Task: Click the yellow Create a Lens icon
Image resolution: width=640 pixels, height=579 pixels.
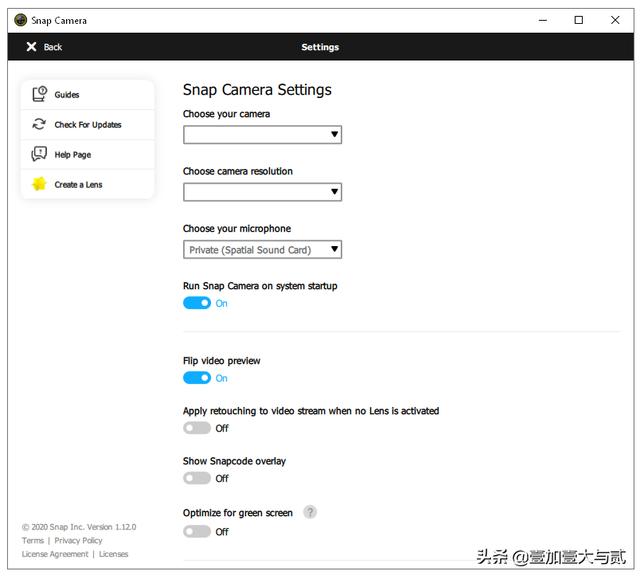Action: [x=39, y=184]
